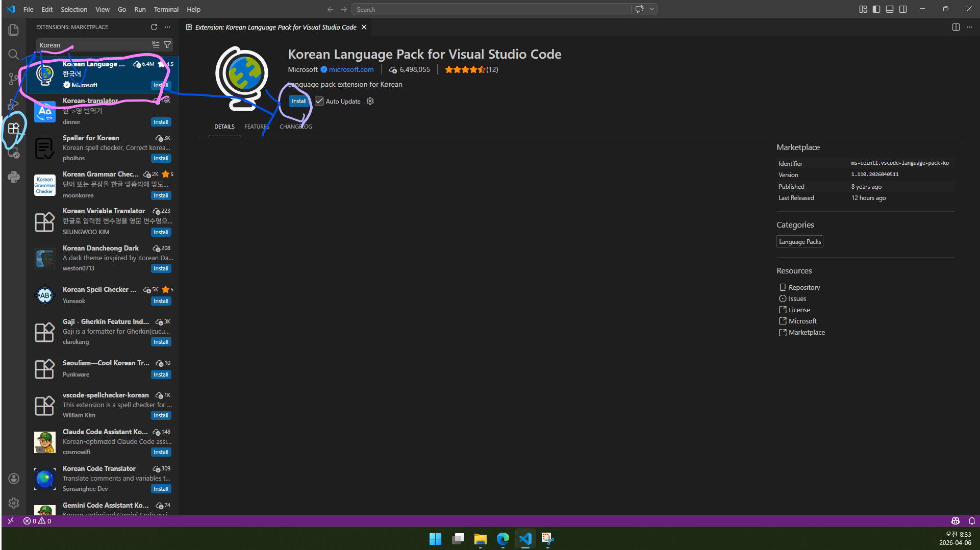980x550 pixels.
Task: Open the Microsoft resource link
Action: (x=802, y=321)
